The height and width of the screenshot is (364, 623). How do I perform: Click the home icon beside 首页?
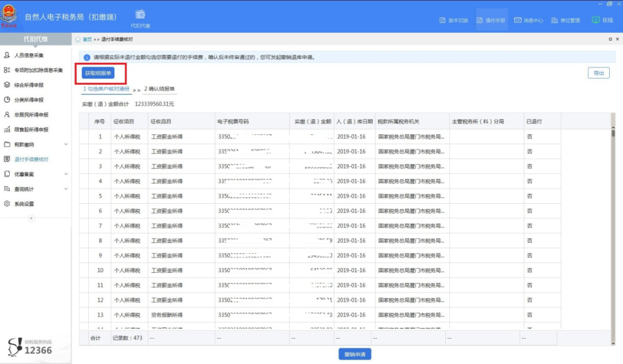coord(78,39)
